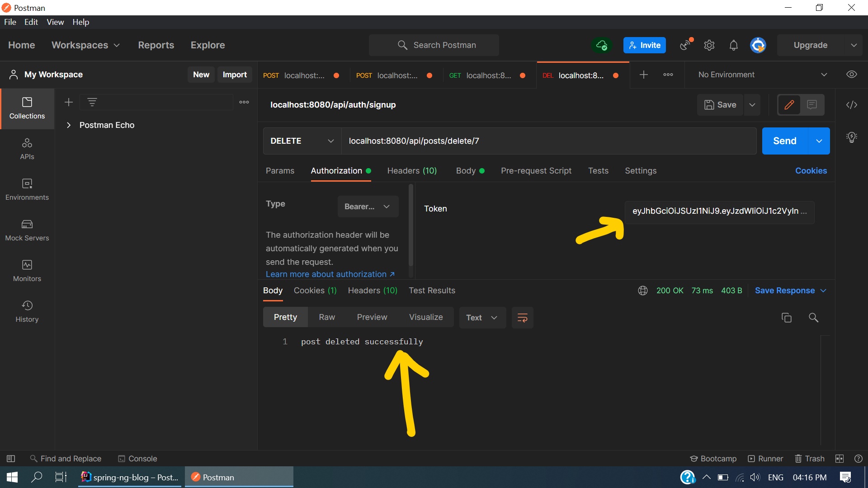Switch to the request Body tab
Screen dimensions: 868x488
[x=470, y=171]
